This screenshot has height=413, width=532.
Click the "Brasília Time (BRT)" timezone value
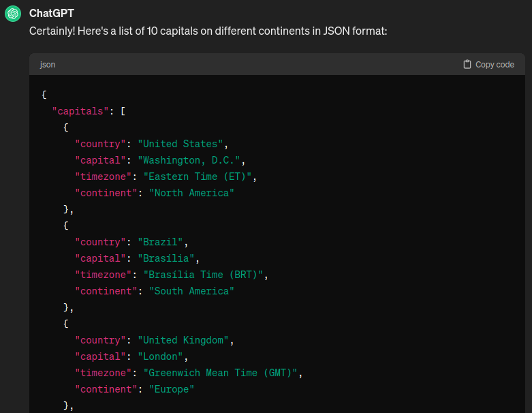(205, 275)
